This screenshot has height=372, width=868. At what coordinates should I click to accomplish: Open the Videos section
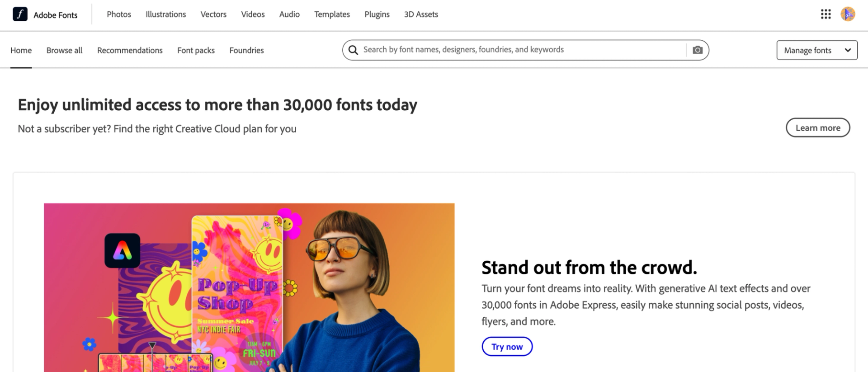click(x=253, y=14)
